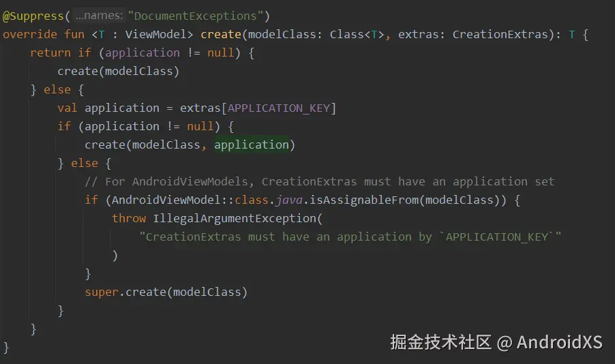Viewport: 615px width, 364px height.
Task: Click the highlighted application argument
Action: tap(252, 145)
